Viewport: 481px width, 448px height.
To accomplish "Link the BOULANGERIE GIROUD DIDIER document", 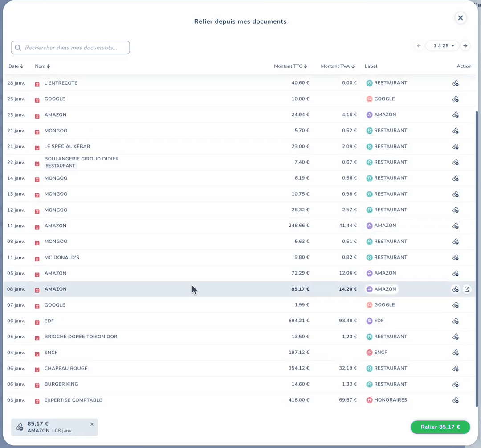I will [455, 162].
